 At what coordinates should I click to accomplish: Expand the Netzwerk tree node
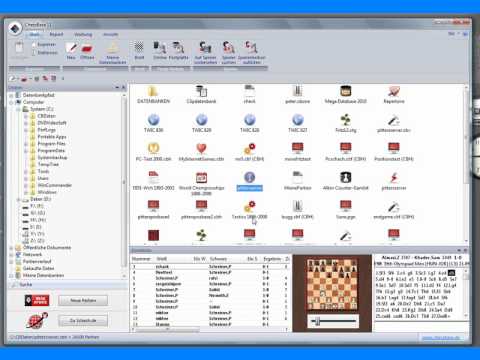tap(11, 255)
